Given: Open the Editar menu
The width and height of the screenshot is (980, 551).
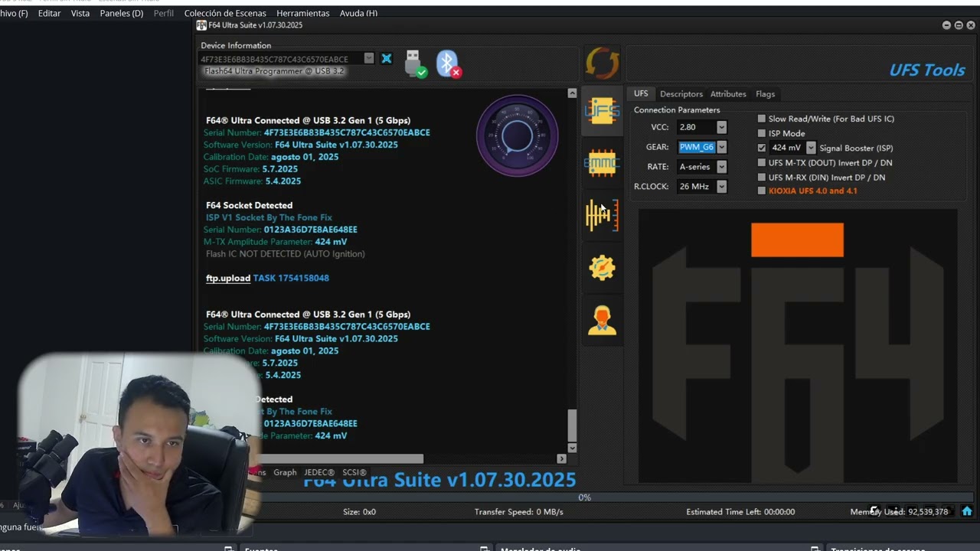Looking at the screenshot, I should tap(49, 13).
